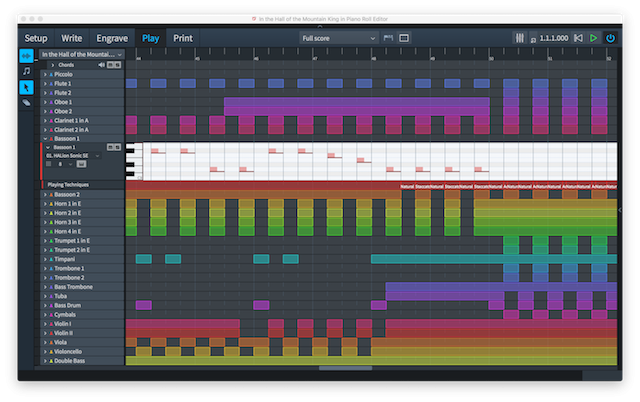Toggle the activate project power button
The image size is (640, 402).
[x=610, y=38]
